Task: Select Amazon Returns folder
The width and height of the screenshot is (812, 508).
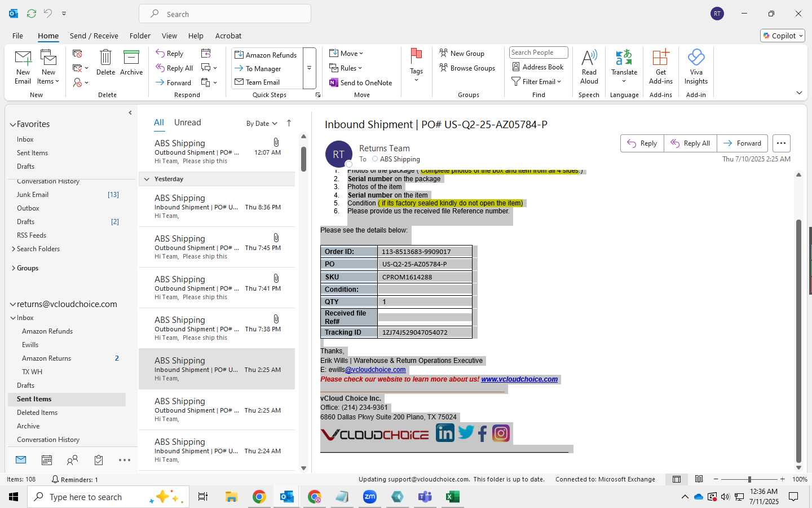Action: click(x=67, y=358)
